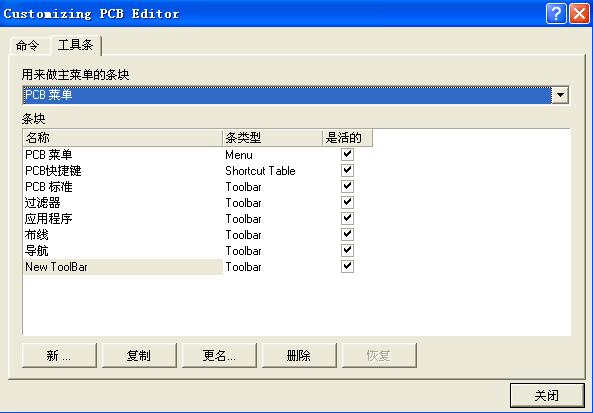Click the 新... button

click(x=59, y=355)
